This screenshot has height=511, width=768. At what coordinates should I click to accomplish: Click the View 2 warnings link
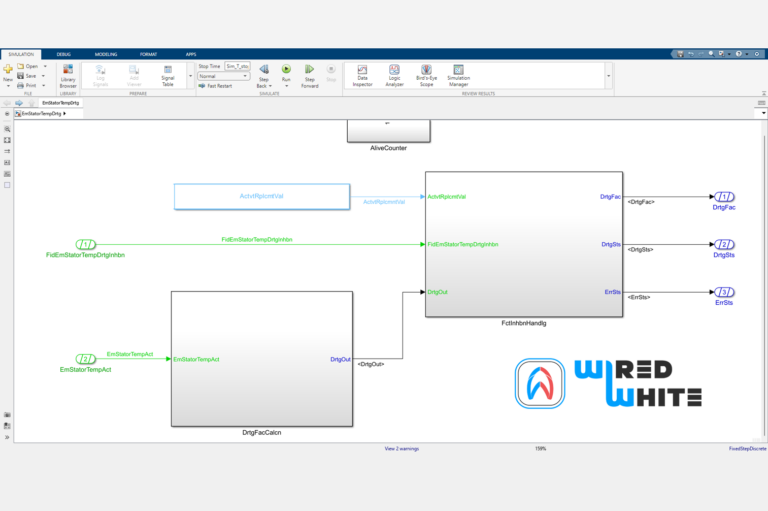[x=402, y=448]
